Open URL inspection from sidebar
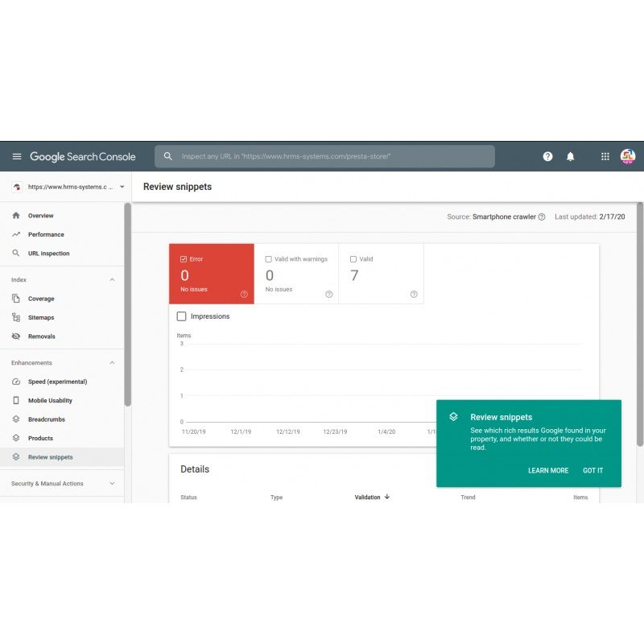The width and height of the screenshot is (644, 644). point(62,254)
